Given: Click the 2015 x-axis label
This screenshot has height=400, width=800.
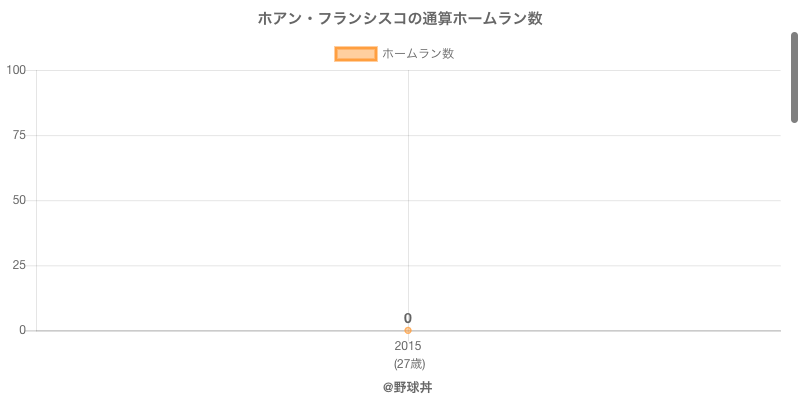Looking at the screenshot, I should point(408,346).
